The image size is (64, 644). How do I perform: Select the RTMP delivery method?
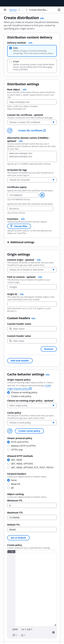[11, 62]
